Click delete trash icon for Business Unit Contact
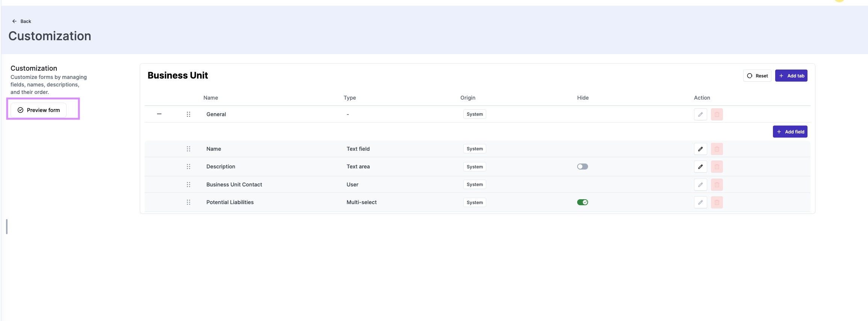This screenshot has height=321, width=868. [x=717, y=185]
